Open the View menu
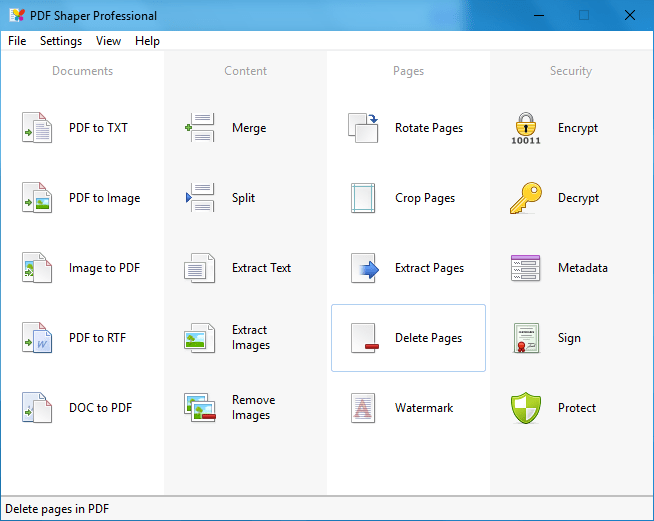Screen dimensions: 654x521 coord(108,41)
